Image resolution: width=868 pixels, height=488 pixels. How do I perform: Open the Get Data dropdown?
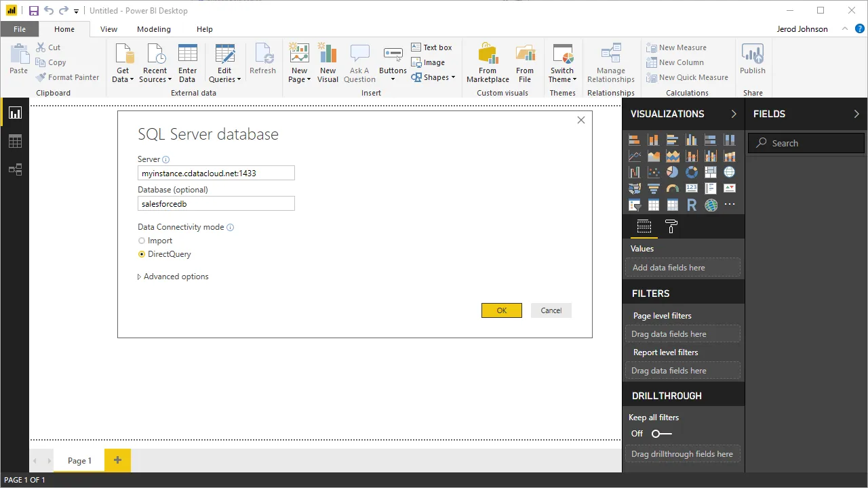click(x=123, y=61)
